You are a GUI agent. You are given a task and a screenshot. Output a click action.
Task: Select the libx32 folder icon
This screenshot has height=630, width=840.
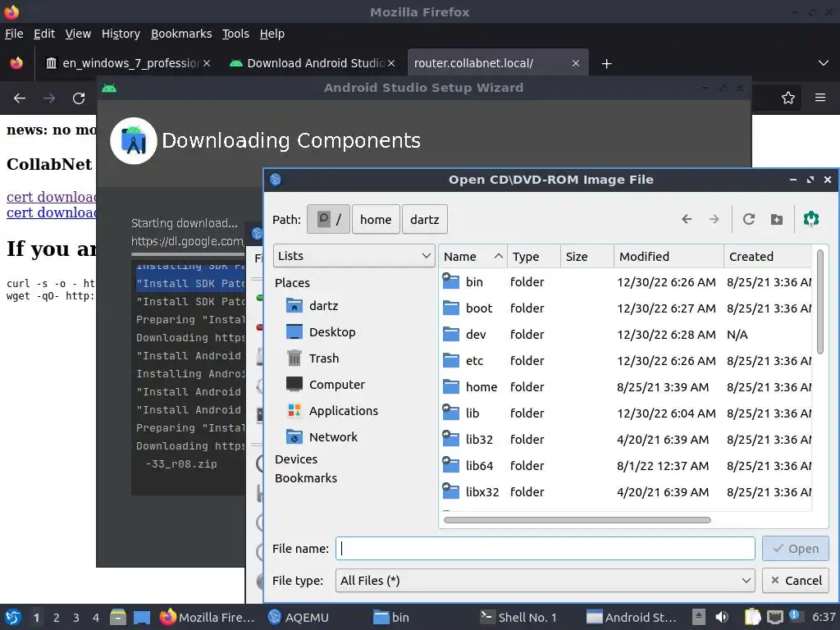pyautogui.click(x=450, y=492)
